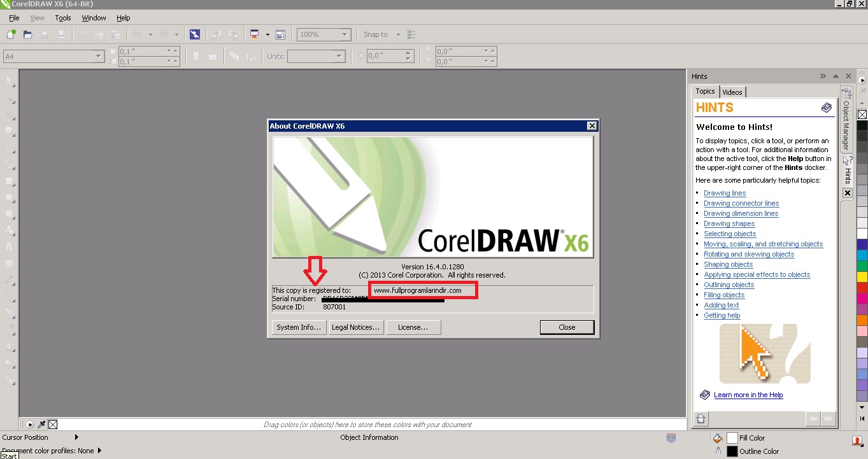Open the Applying special effects to objects link
Image resolution: width=868 pixels, height=459 pixels.
757,275
